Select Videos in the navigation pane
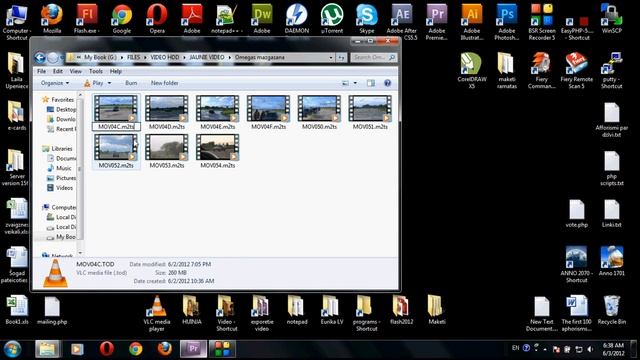Screen dimensions: 640x360 [64, 188]
